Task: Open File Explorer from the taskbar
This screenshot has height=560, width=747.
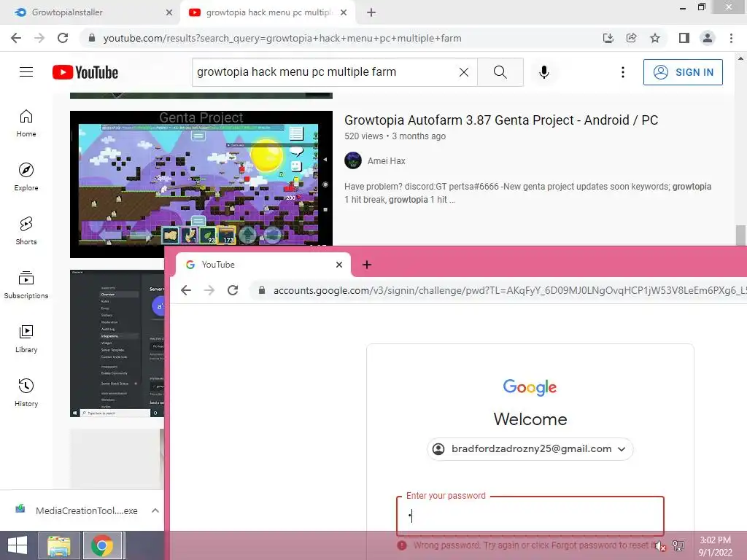Action: [x=59, y=545]
